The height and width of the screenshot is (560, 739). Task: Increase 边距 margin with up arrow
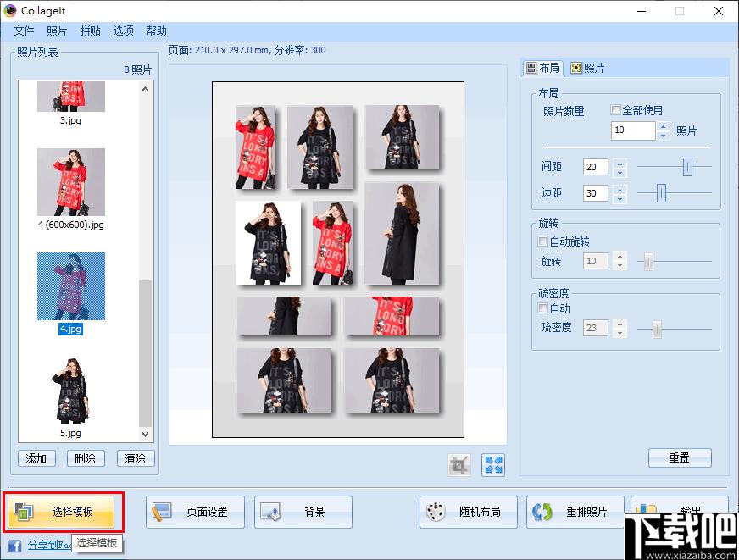620,189
